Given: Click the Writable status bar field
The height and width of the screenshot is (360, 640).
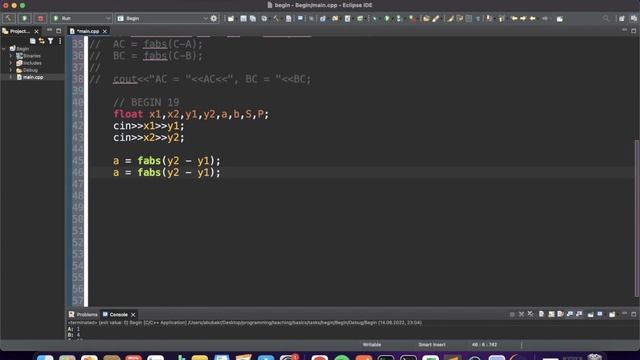Looking at the screenshot, I should point(371,345).
